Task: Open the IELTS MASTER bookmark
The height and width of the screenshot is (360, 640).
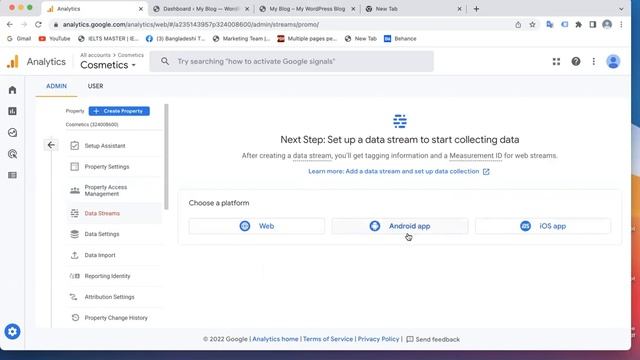Action: [108, 39]
